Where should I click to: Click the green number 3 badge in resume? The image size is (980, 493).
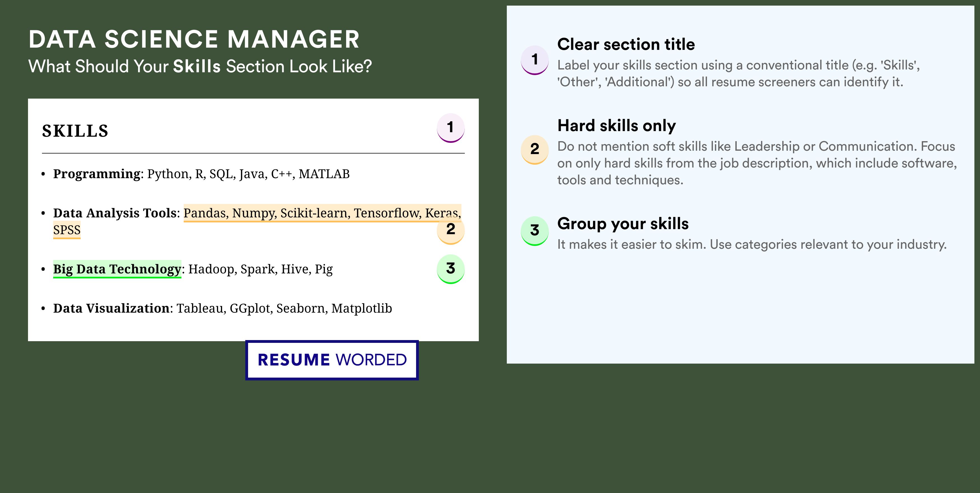point(451,269)
